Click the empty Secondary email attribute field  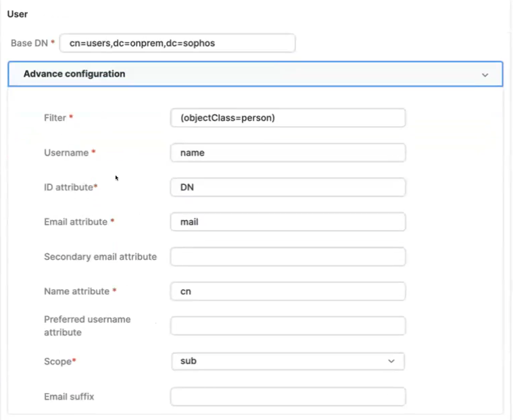coord(288,257)
